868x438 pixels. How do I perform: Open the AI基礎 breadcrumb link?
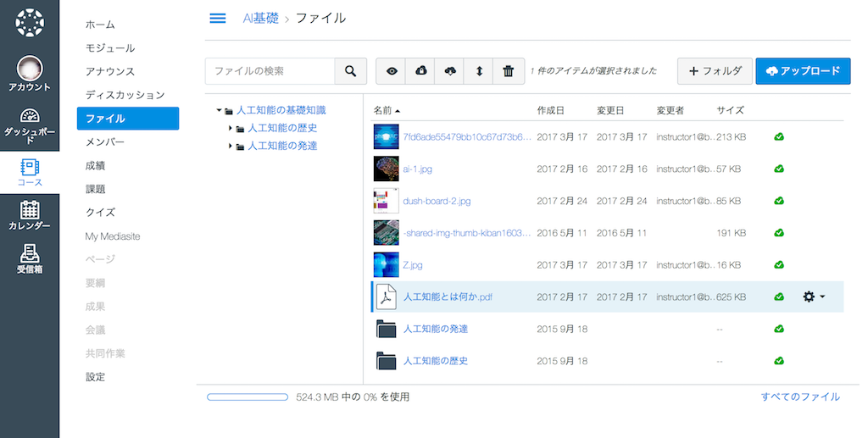pyautogui.click(x=261, y=19)
